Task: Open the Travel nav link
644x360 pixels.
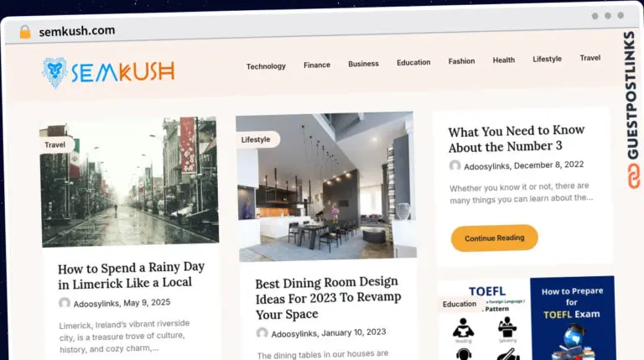Action: tap(590, 58)
